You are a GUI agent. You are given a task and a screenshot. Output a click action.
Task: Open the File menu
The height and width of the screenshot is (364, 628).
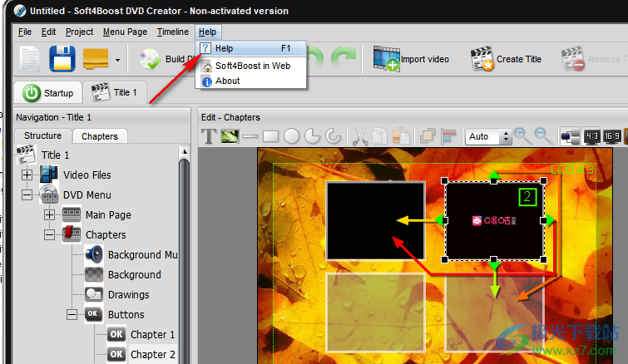(x=25, y=32)
